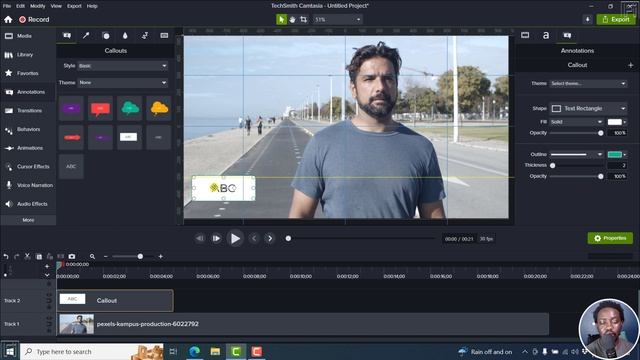Pick the red arrow callout
The image size is (640, 360).
click(x=71, y=138)
